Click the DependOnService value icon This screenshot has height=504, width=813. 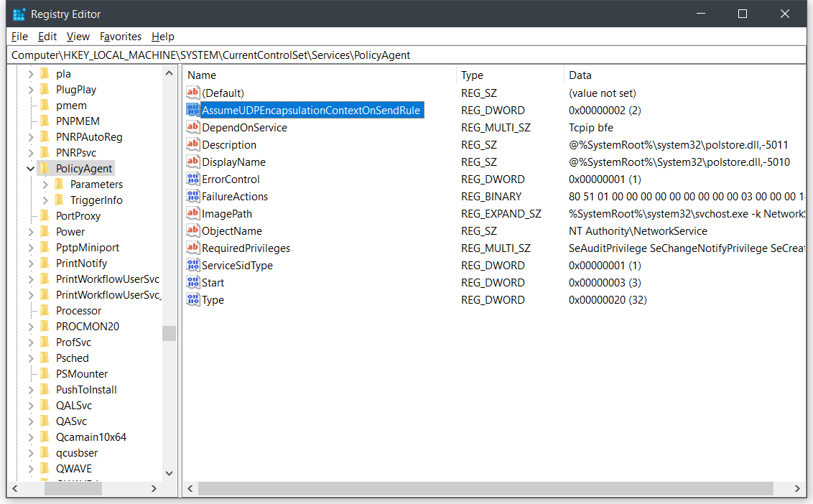(193, 127)
